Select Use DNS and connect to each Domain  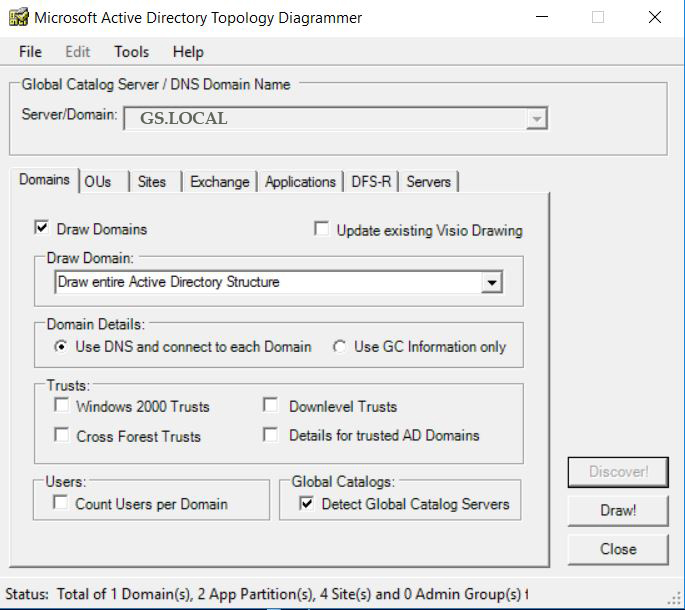coord(61,347)
